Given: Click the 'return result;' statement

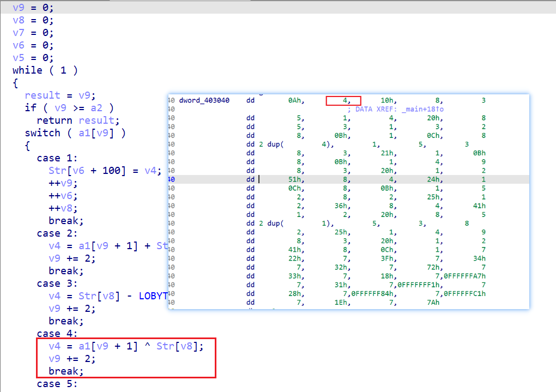Looking at the screenshot, I should [78, 120].
